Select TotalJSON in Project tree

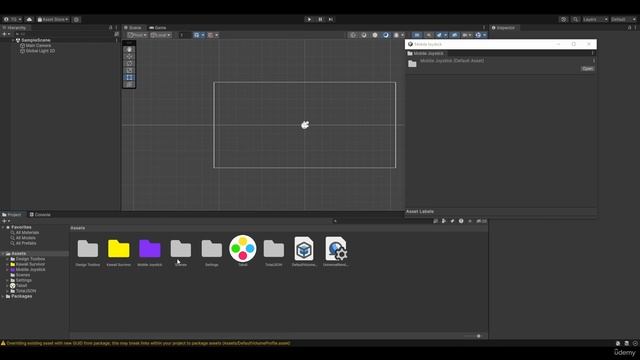[x=26, y=291]
